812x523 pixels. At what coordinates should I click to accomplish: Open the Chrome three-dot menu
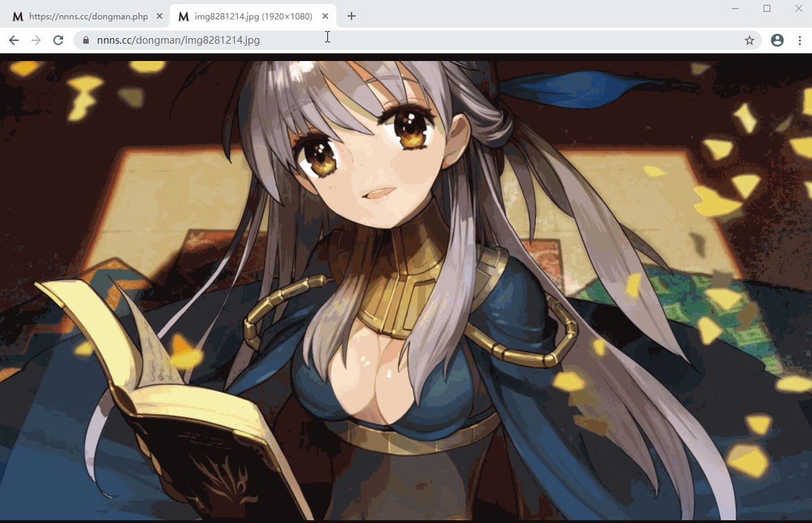[800, 40]
